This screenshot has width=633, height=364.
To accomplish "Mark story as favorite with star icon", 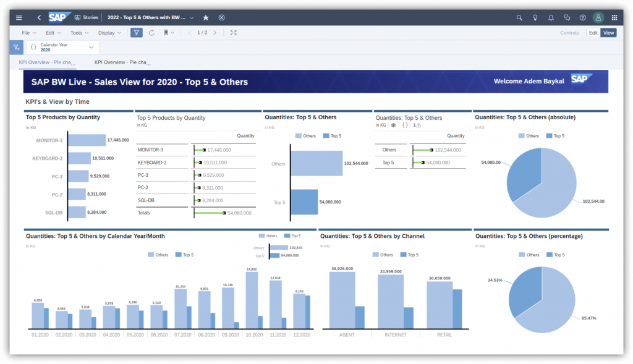I will [x=206, y=18].
